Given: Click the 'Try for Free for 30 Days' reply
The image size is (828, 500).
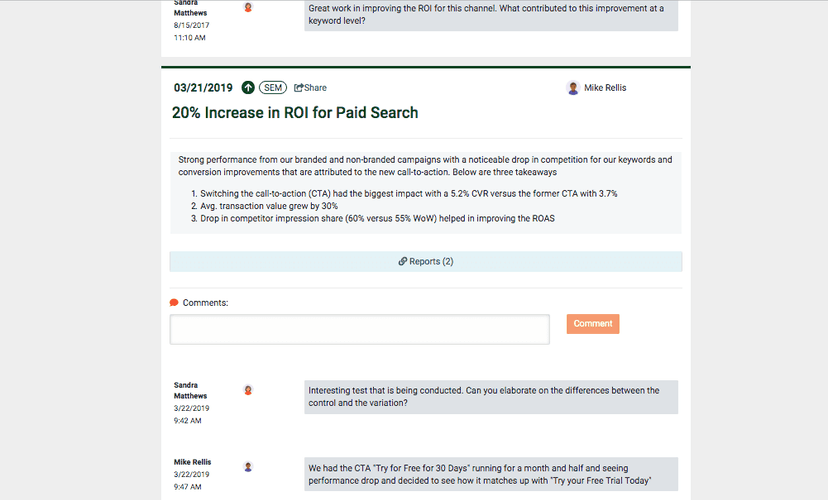Looking at the screenshot, I should [x=491, y=474].
